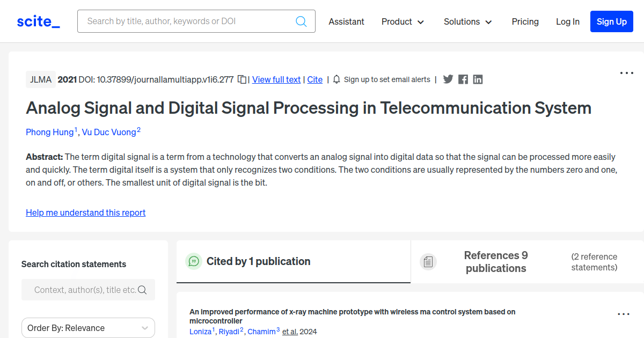Open the View full text link
644x338 pixels.
[x=276, y=79]
